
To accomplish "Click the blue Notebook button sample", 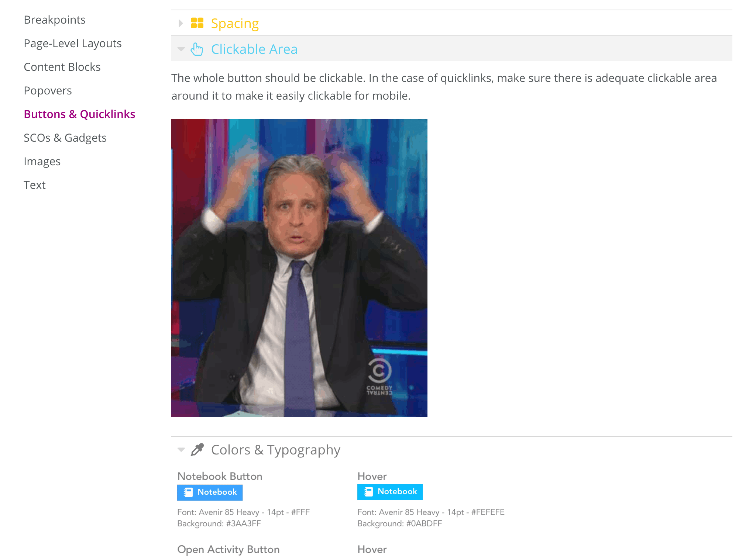I will (x=210, y=492).
